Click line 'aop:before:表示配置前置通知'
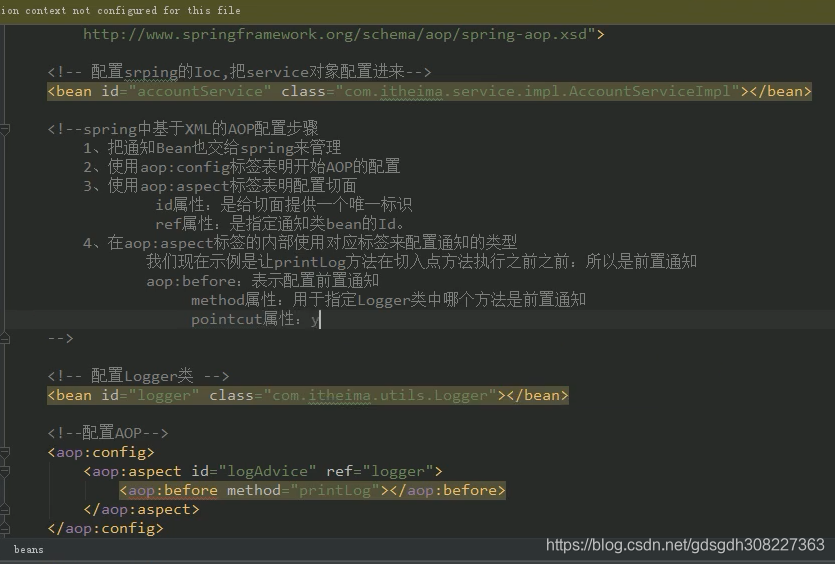835x564 pixels. [263, 281]
